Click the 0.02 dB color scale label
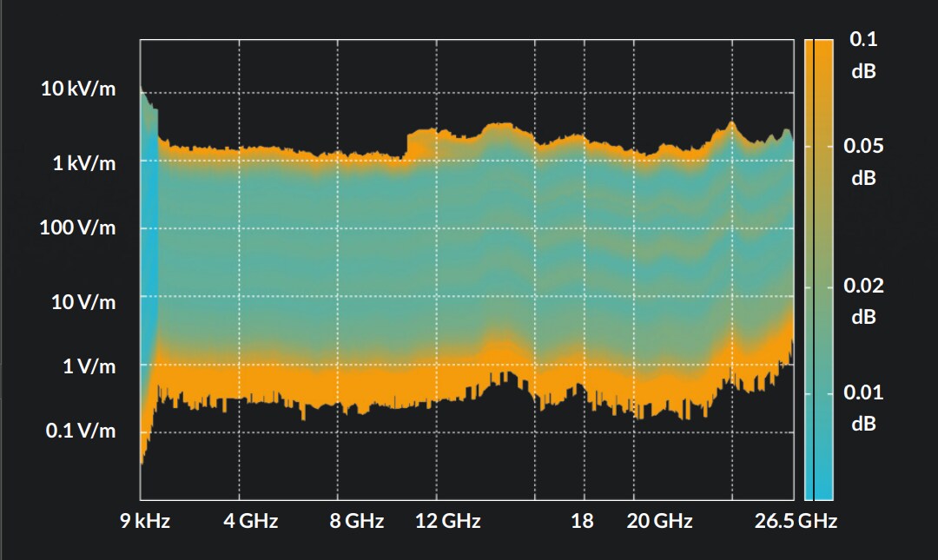938x560 pixels. [863, 301]
